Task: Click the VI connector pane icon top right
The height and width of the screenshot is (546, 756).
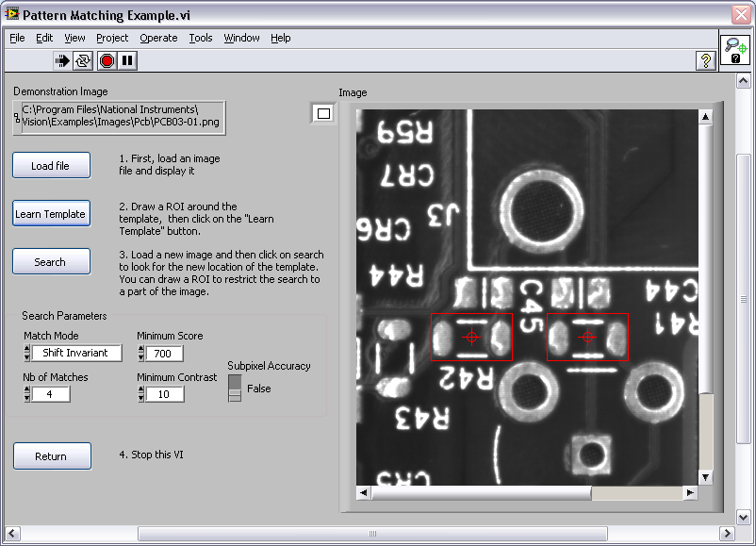Action: click(x=735, y=50)
